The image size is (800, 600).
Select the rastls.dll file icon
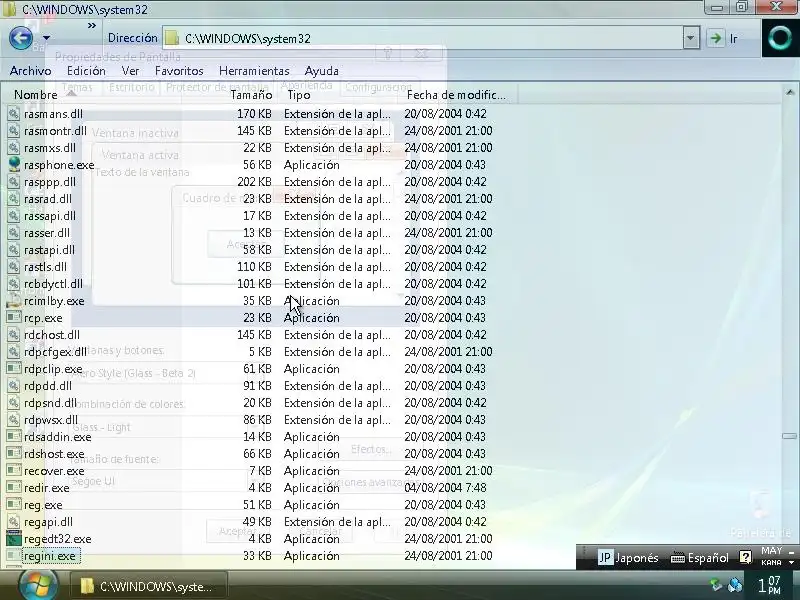[x=14, y=267]
